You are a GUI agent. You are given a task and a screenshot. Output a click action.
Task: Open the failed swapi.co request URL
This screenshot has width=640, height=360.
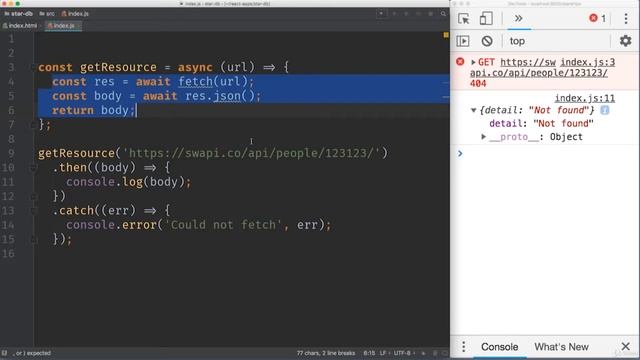pos(539,73)
